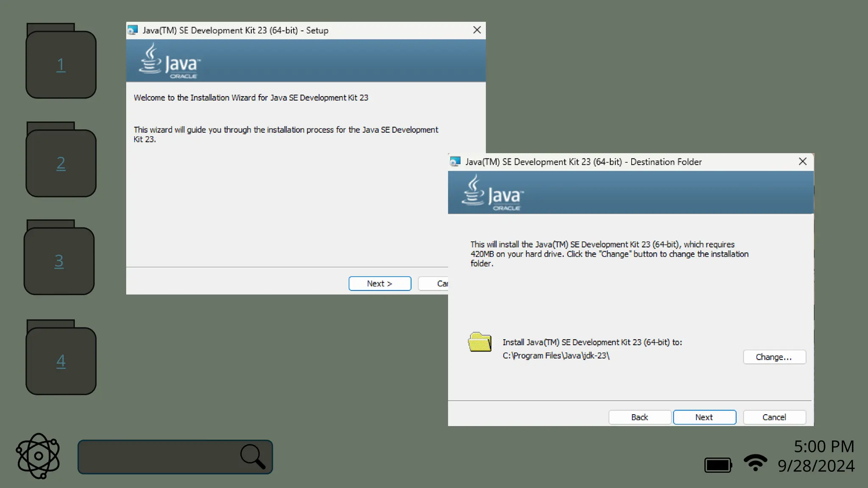Click the magnifying glass search icon

[253, 457]
